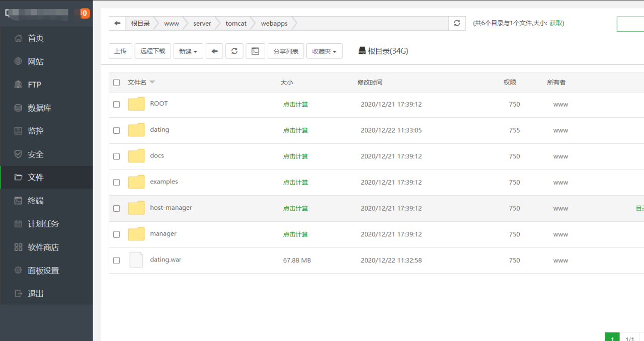Click the tomcat path breadcrumb
Image resolution: width=644 pixels, height=341 pixels.
(x=236, y=23)
